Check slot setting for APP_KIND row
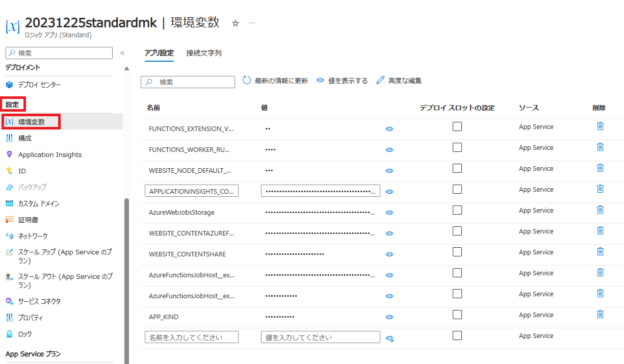Screen dimensions: 624x364 457,315
